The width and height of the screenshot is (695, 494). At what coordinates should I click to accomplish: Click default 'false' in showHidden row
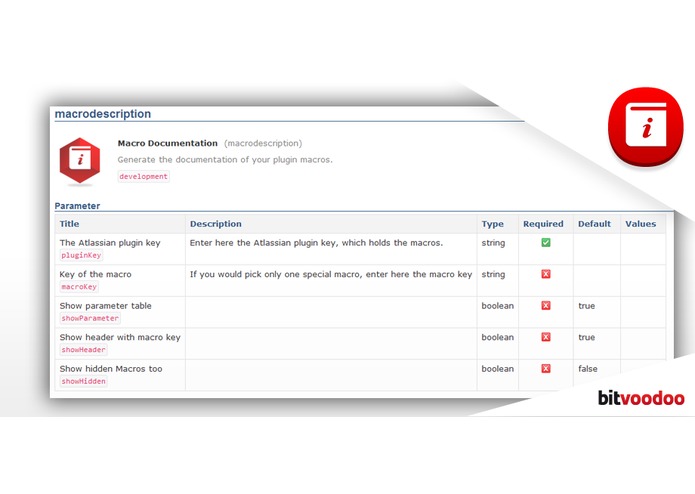pyautogui.click(x=588, y=368)
